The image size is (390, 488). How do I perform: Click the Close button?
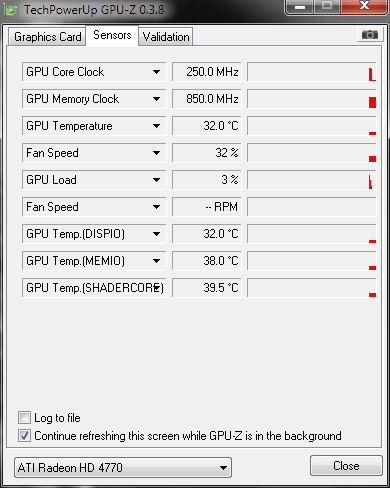(x=346, y=466)
